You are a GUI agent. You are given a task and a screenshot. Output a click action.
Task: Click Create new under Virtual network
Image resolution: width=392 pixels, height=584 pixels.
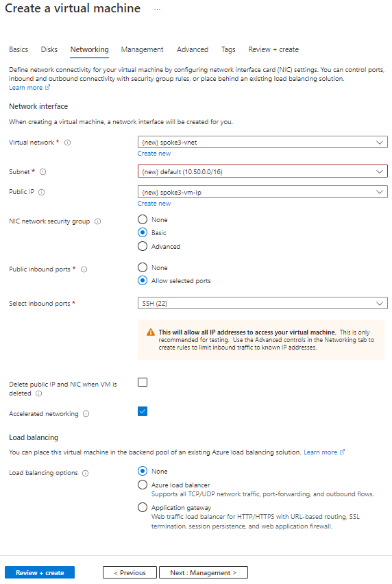coord(154,154)
